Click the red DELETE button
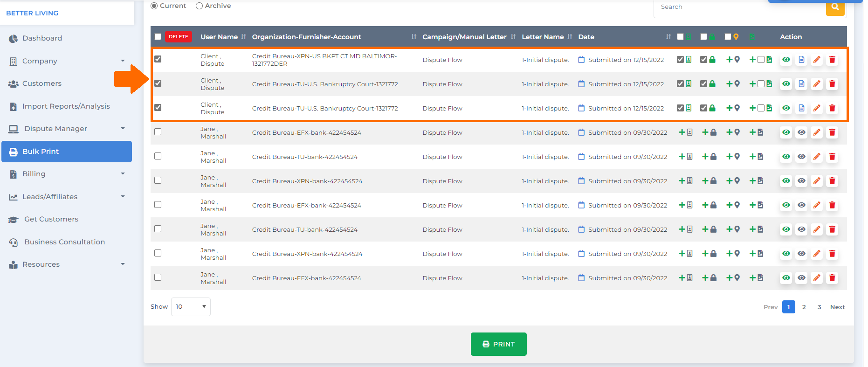868x367 pixels. [179, 37]
